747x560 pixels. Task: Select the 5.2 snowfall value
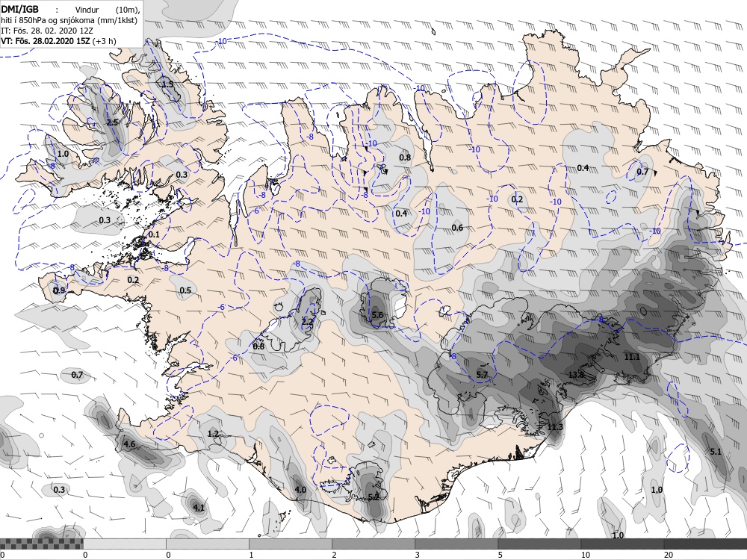pyautogui.click(x=374, y=497)
